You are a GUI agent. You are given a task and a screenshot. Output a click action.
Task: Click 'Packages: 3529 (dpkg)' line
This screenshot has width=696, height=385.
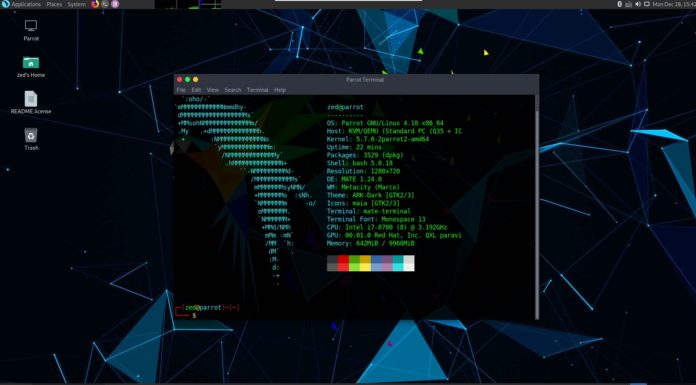tap(365, 155)
